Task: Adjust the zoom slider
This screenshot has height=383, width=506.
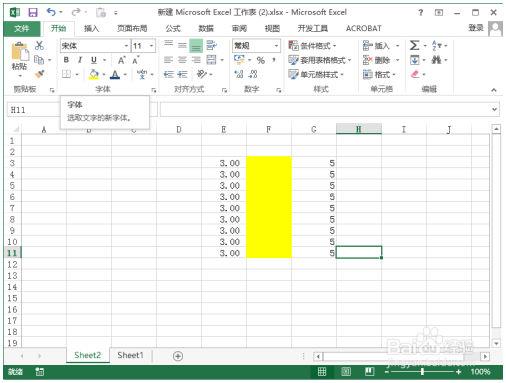Action: pos(422,371)
